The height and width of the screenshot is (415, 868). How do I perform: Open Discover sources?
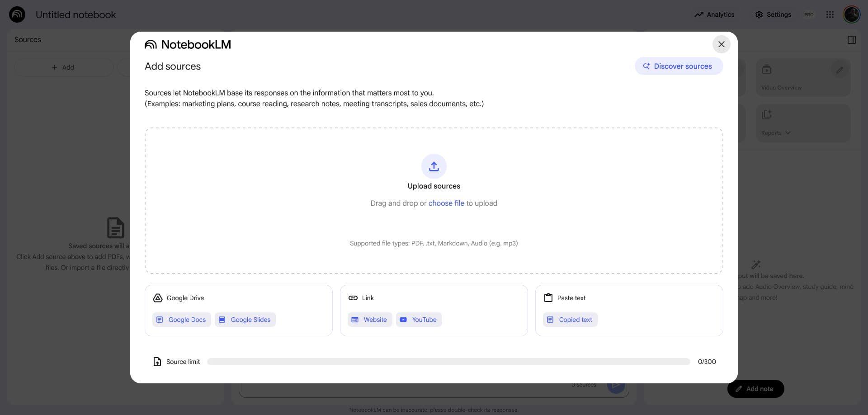pos(679,66)
